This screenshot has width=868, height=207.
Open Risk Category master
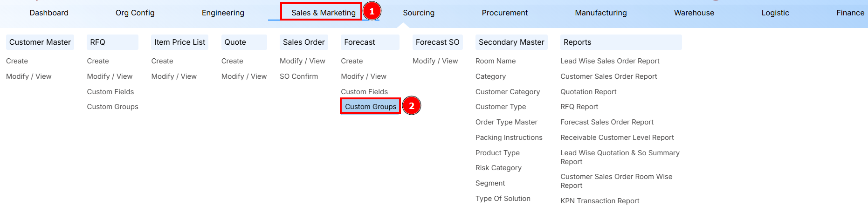click(498, 168)
